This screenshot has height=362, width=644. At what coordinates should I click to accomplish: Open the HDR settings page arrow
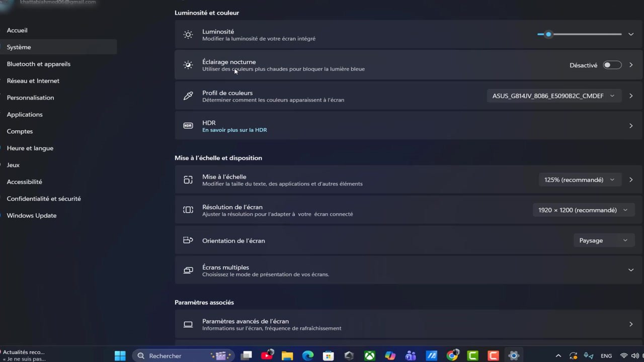tap(631, 126)
